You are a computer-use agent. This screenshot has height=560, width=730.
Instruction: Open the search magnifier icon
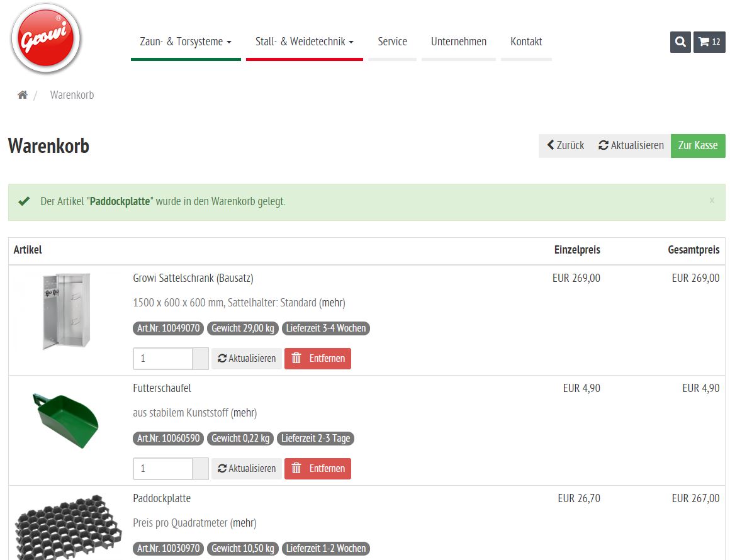(680, 42)
